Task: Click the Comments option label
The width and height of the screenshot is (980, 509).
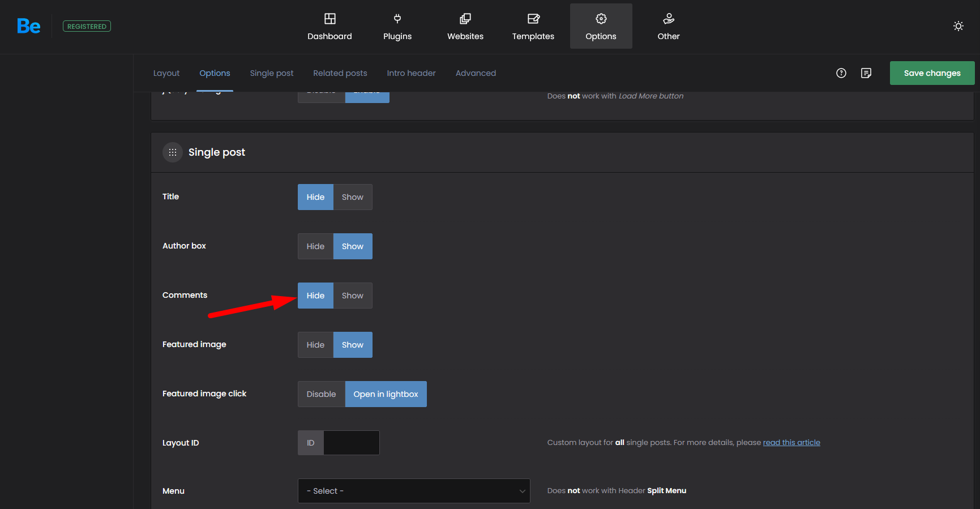Action: 185,295
